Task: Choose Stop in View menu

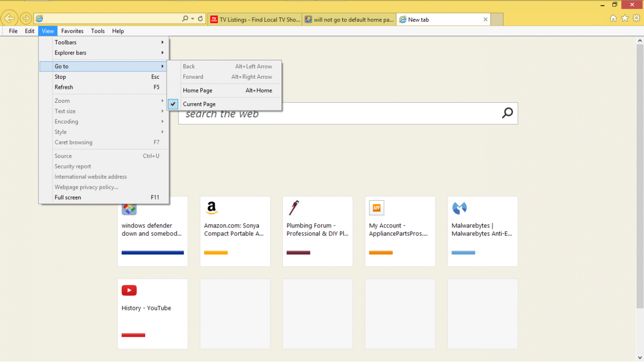Action: [x=104, y=77]
